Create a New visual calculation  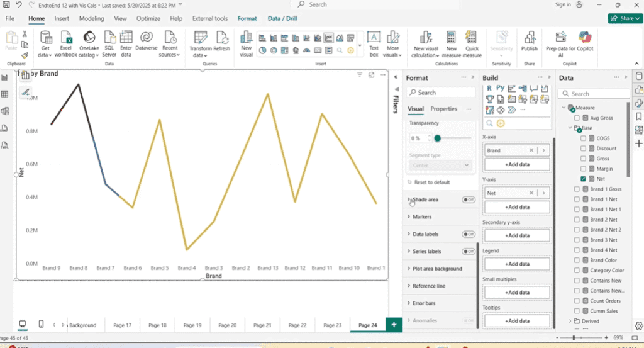coord(426,44)
